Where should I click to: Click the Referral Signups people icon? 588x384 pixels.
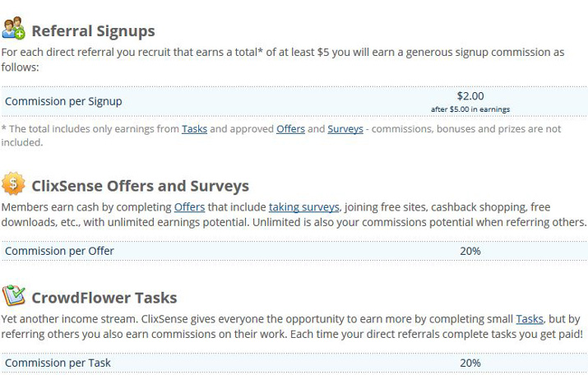point(13,28)
